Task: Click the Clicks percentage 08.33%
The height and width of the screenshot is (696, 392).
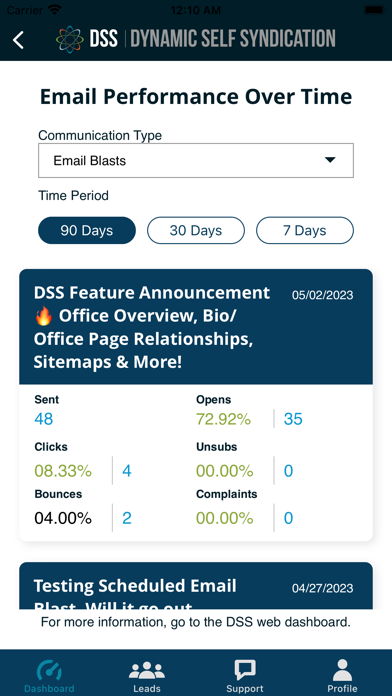Action: point(63,471)
